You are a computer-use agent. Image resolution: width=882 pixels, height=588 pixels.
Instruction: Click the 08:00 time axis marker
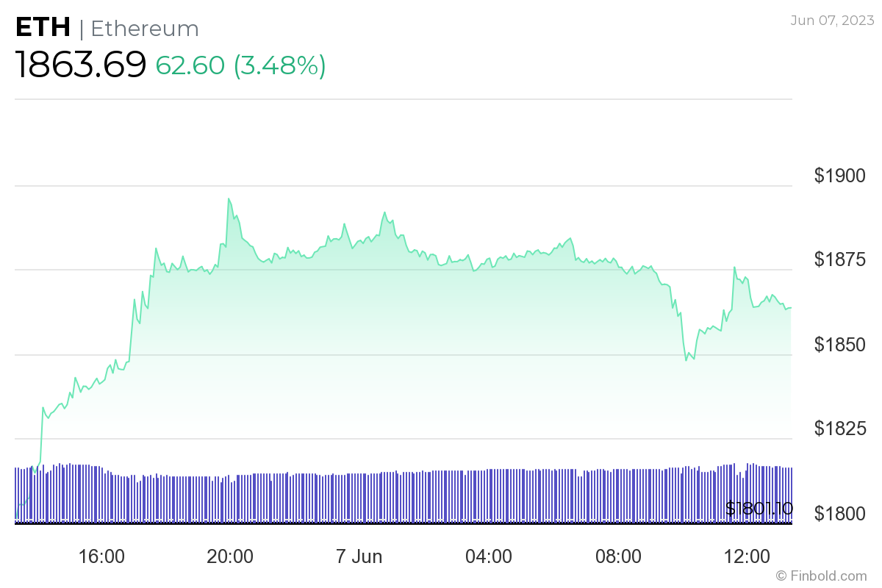pos(618,556)
